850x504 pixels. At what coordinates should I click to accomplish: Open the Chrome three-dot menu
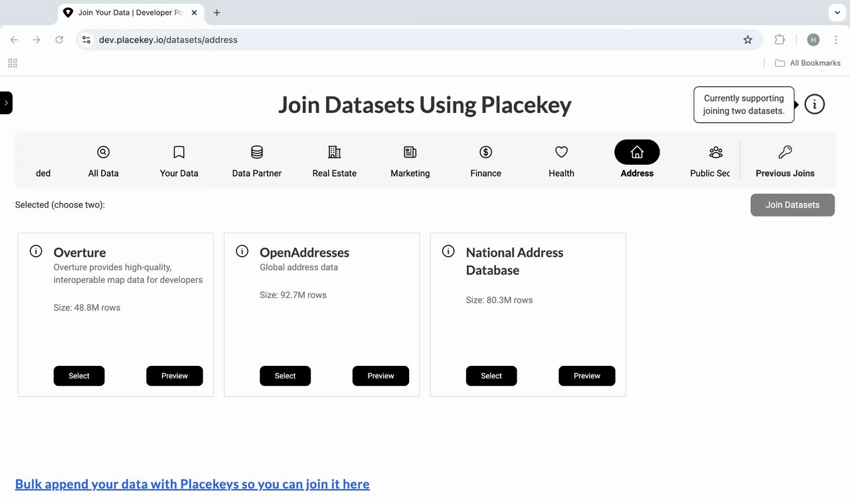click(836, 40)
